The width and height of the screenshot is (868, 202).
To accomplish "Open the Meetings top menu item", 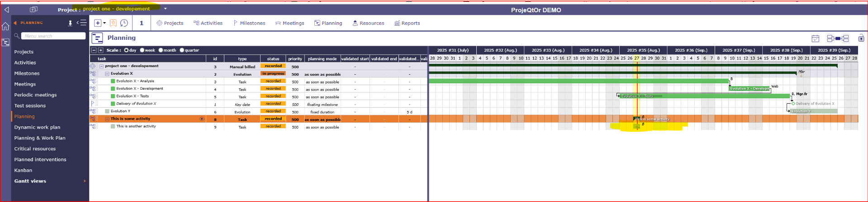I will (290, 23).
